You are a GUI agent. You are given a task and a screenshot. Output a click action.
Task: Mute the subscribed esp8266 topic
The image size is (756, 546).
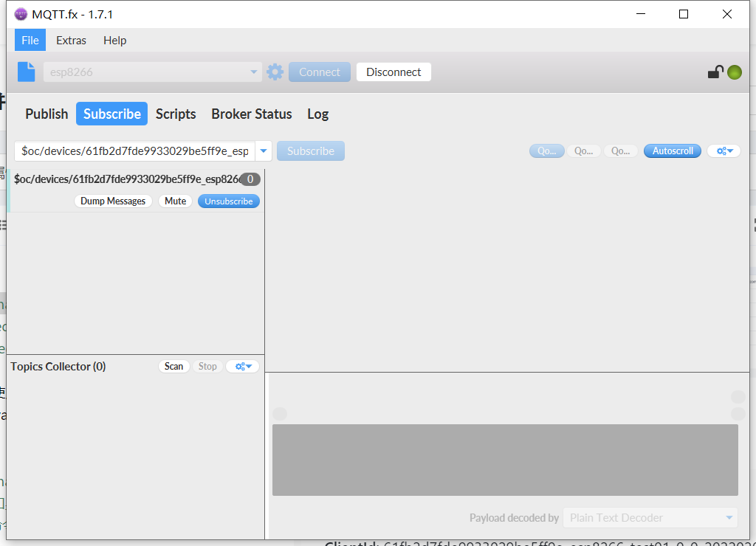click(175, 201)
